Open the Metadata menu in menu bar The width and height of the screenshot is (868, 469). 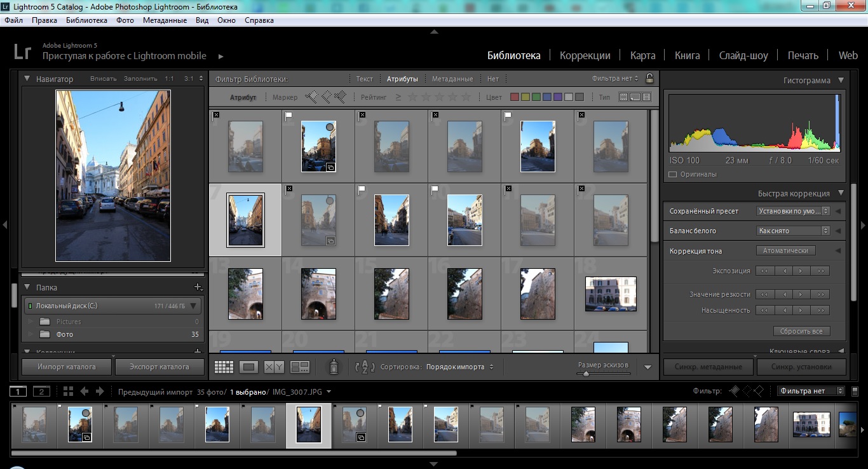(x=165, y=20)
